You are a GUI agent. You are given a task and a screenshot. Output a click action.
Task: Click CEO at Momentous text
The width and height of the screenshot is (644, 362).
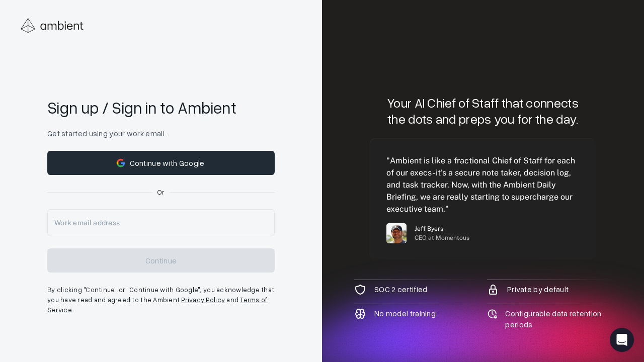click(442, 238)
